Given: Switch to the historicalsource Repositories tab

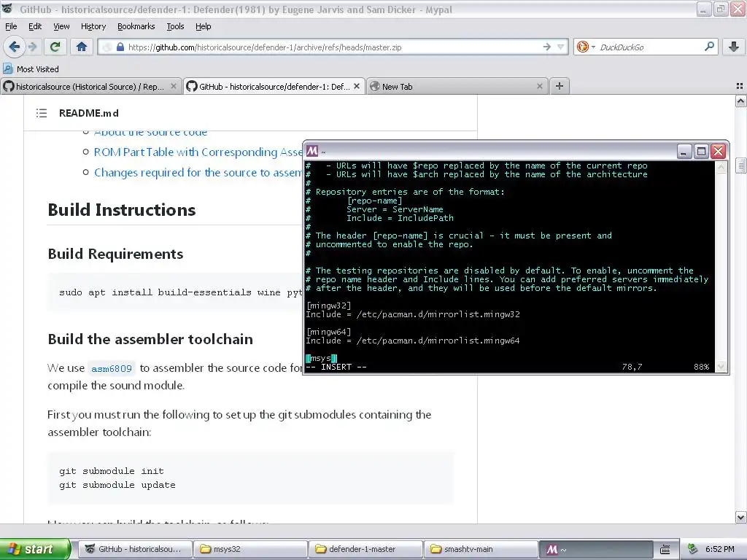Looking at the screenshot, I should click(x=91, y=87).
